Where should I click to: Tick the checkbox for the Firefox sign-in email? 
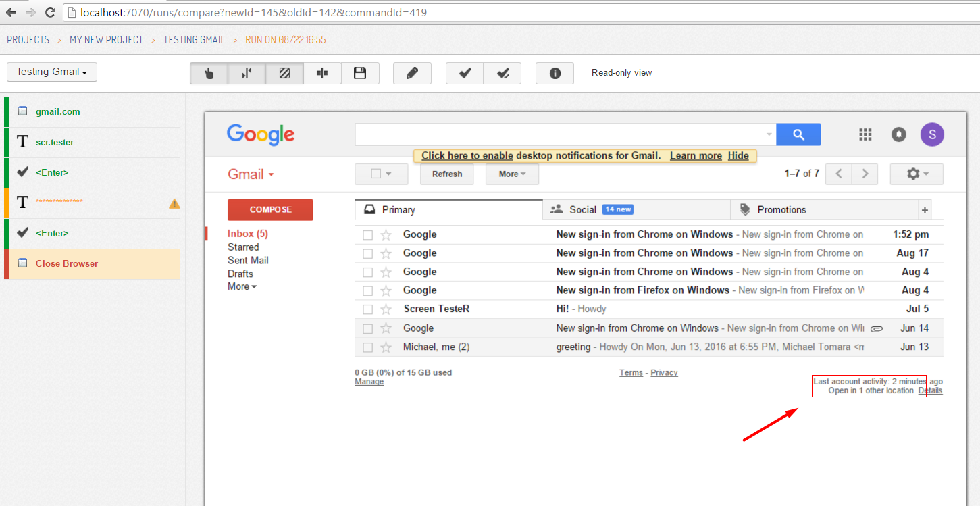367,290
